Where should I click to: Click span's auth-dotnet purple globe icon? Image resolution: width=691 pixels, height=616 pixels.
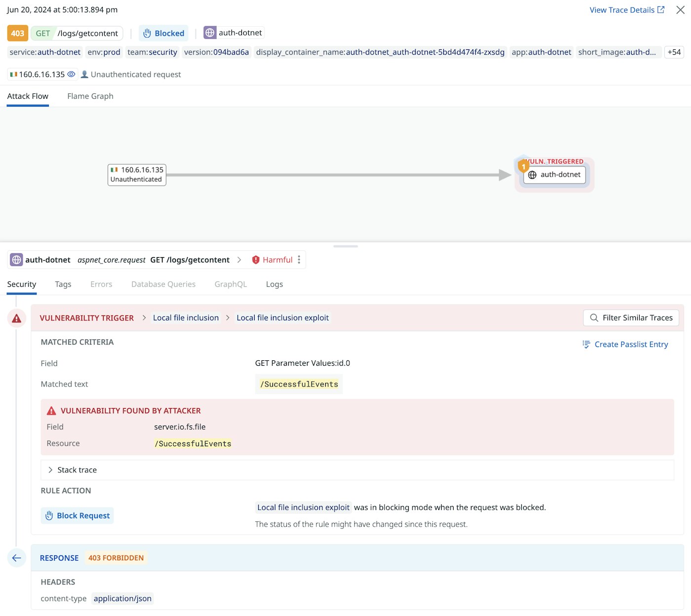(16, 260)
